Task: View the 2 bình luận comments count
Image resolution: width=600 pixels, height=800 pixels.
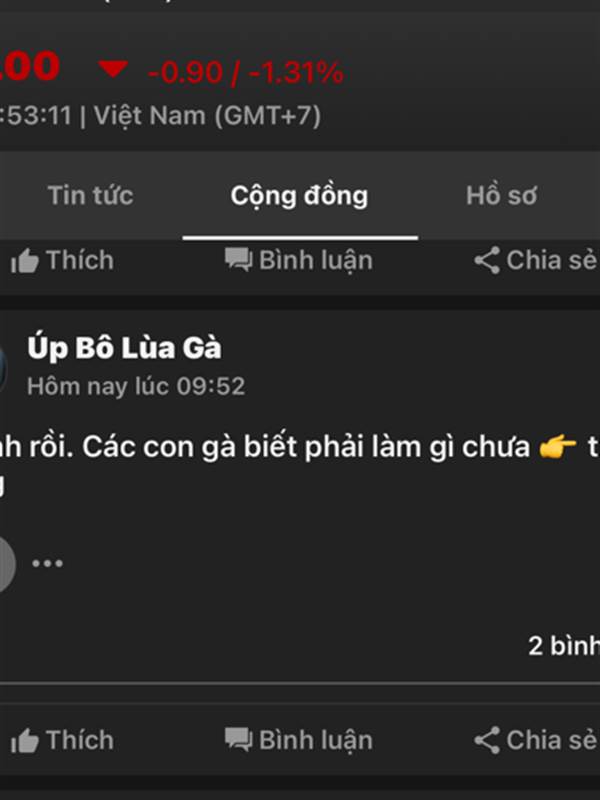Action: 564,646
